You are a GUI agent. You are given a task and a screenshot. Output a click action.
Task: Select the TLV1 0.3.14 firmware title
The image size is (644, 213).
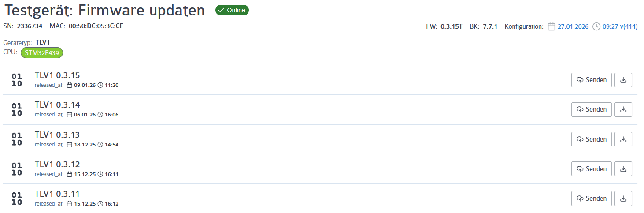57,105
